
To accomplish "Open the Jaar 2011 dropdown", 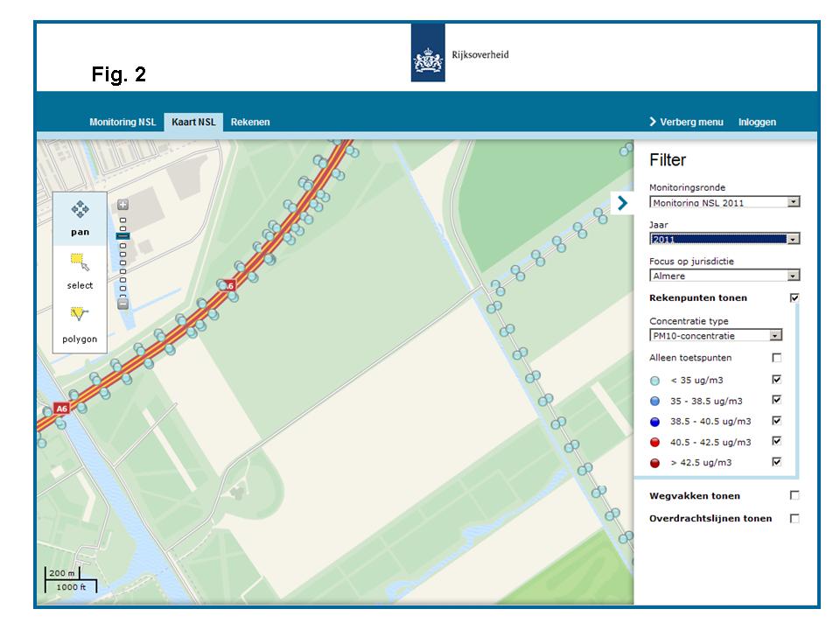I will click(724, 239).
